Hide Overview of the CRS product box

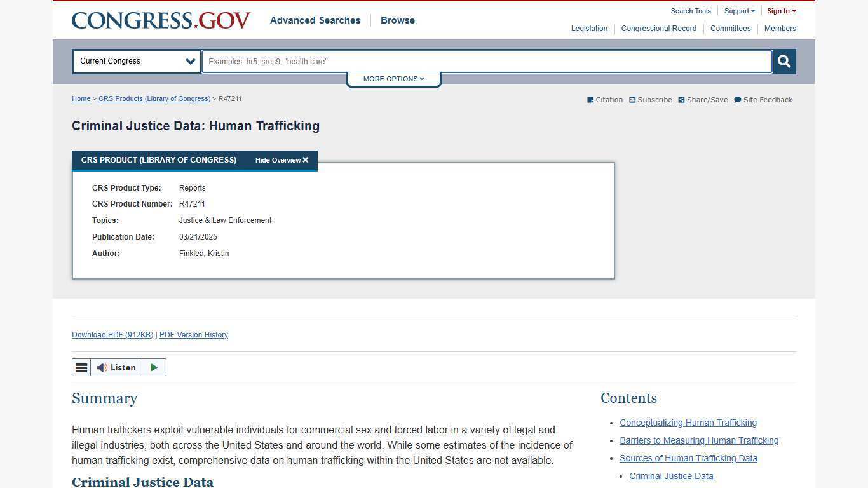[281, 160]
